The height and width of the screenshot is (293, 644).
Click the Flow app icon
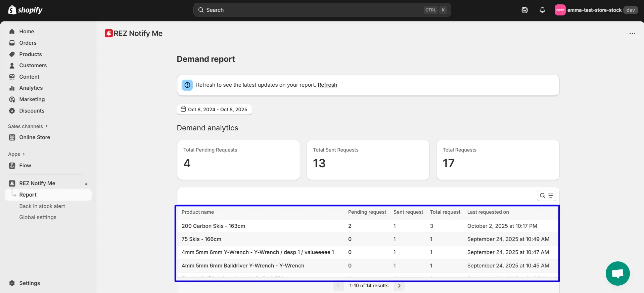pos(12,166)
